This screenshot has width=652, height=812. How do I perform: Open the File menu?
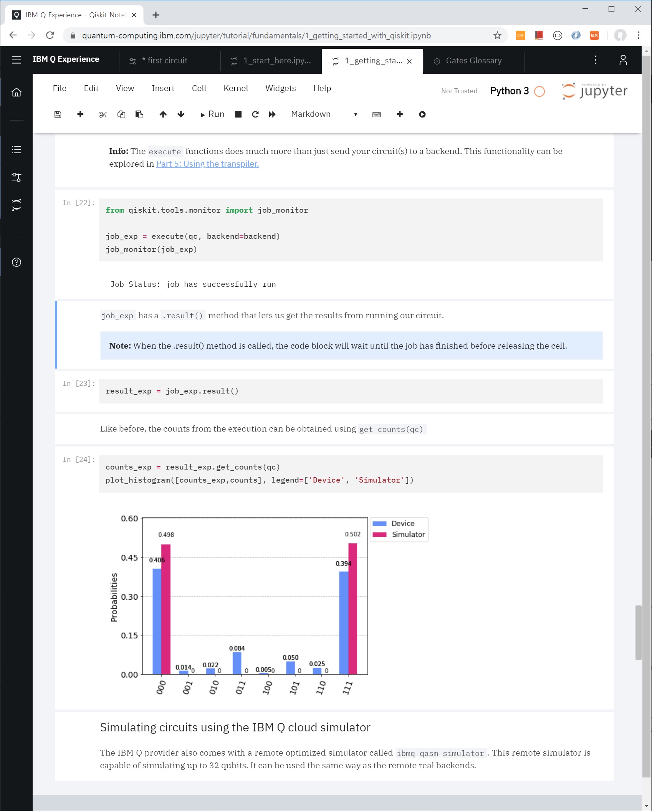coord(60,88)
